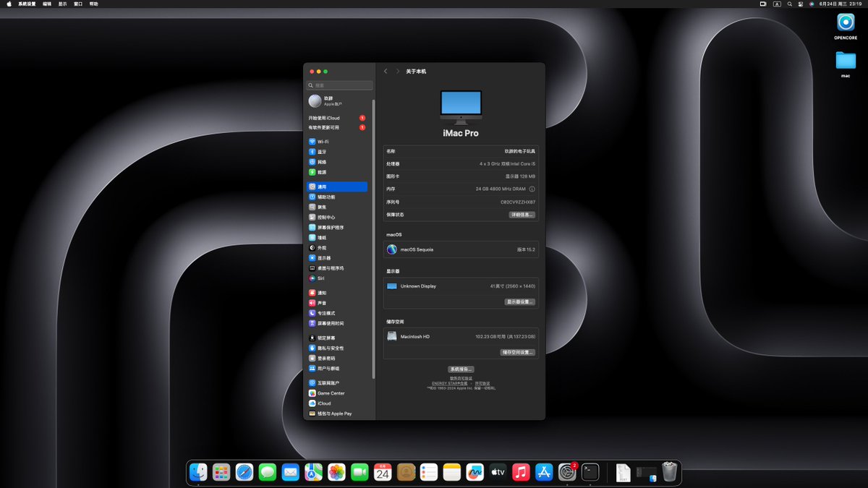Select 网络 in the settings sidebar
The image size is (868, 488).
tap(337, 162)
